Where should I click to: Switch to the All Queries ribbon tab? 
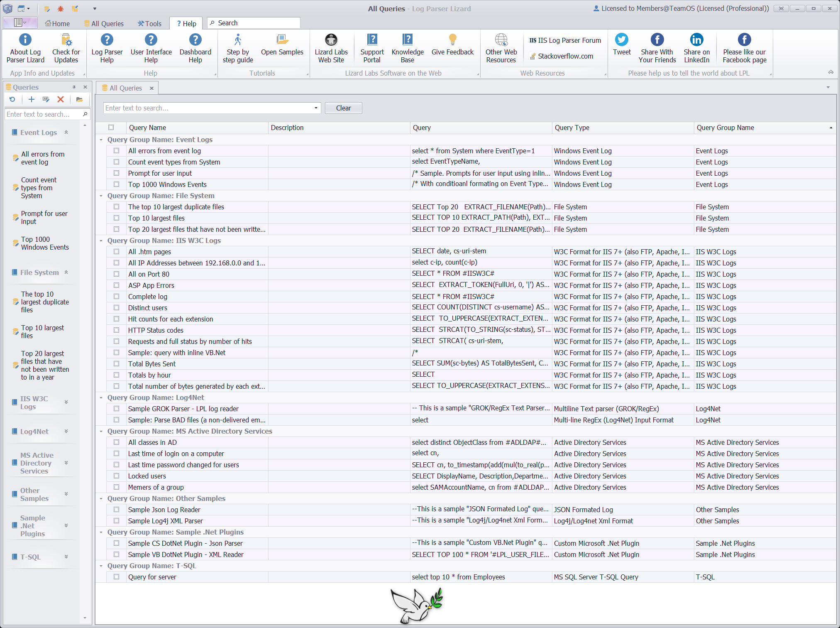click(x=104, y=23)
